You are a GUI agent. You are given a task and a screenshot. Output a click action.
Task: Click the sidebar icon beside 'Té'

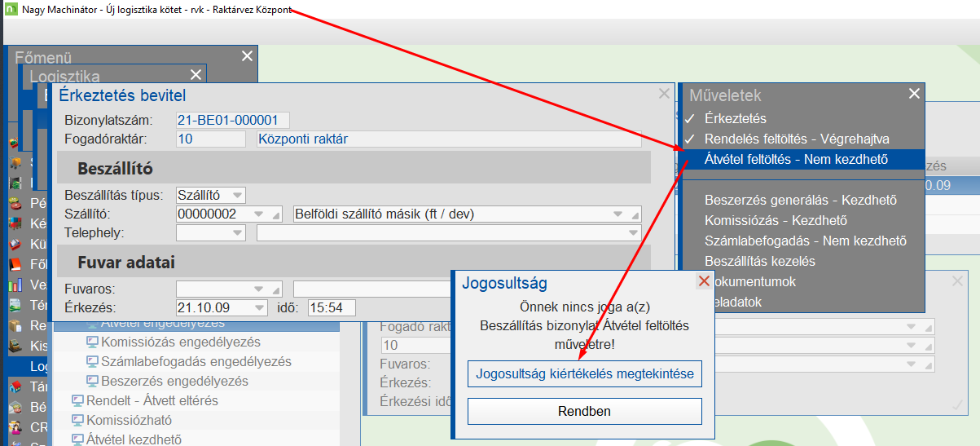15,306
